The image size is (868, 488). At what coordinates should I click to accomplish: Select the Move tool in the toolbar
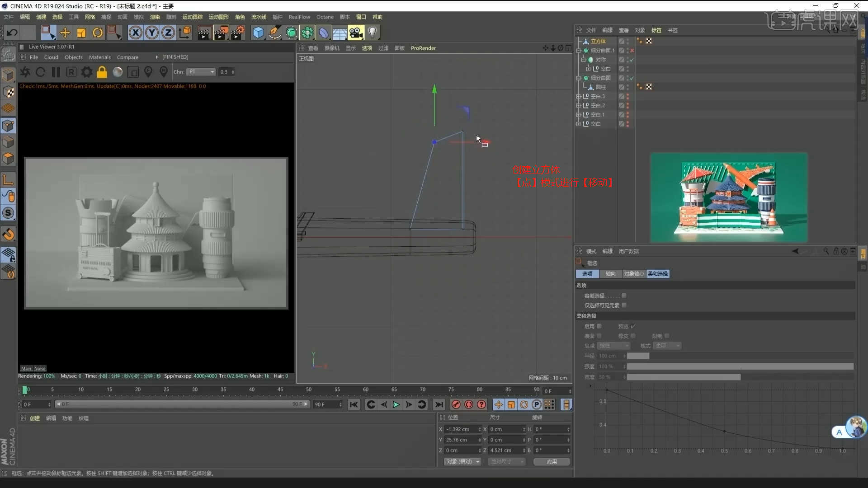click(65, 33)
